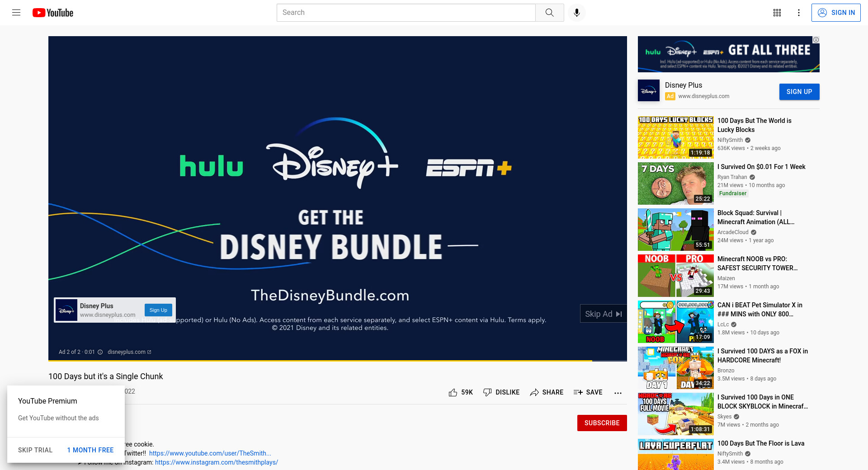Viewport: 868px width, 470px height.
Task: Open Lava Superflat video thumbnail
Action: pyautogui.click(x=675, y=454)
